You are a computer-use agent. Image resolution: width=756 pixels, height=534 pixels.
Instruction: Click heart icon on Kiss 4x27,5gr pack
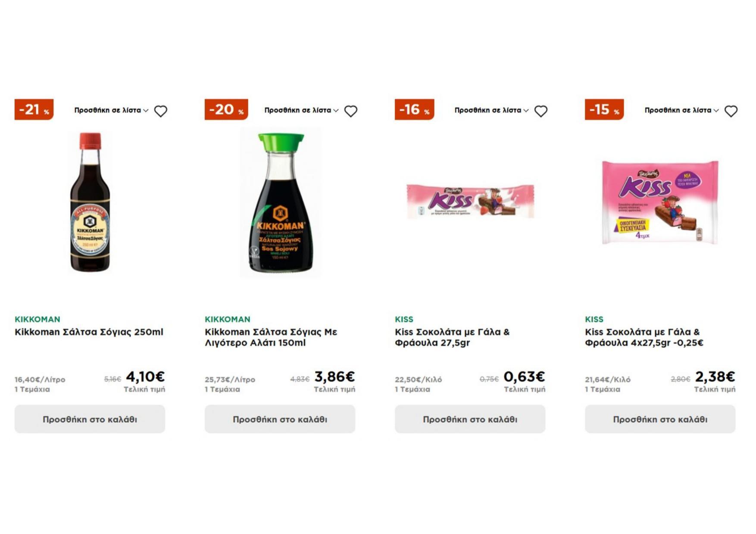(x=731, y=111)
